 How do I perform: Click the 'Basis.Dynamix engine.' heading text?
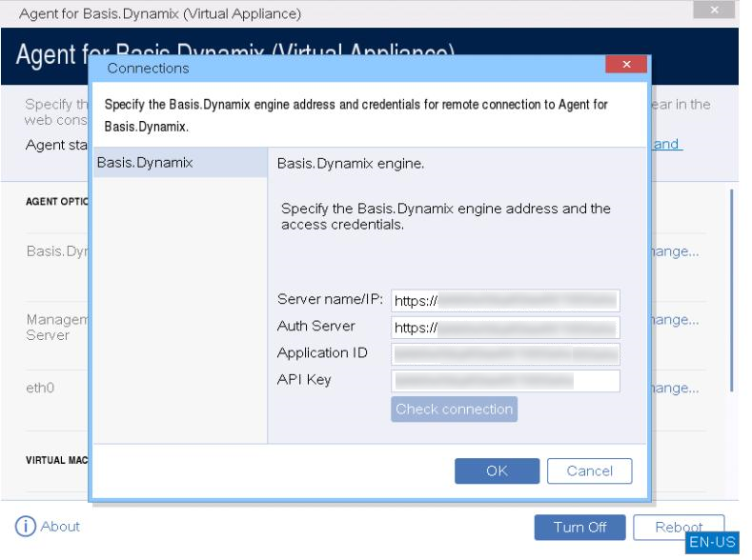tap(351, 164)
